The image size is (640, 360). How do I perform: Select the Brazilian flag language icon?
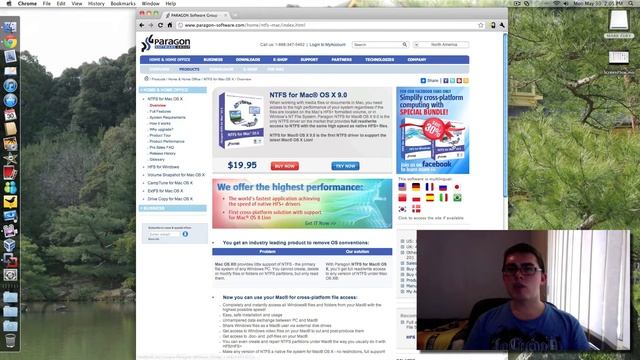tap(457, 198)
